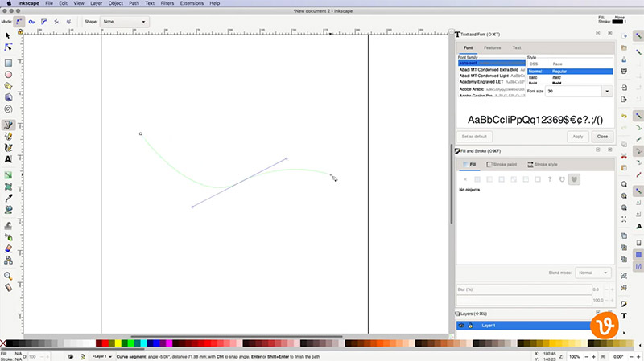Image resolution: width=644 pixels, height=361 pixels.
Task: Click the Cut scissors icon
Action: 624,156
